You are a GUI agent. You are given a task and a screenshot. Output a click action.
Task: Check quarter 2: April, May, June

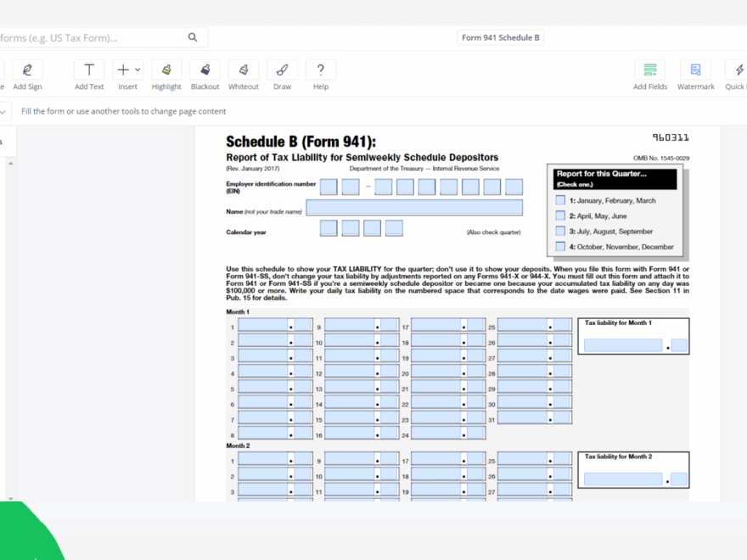pos(560,216)
